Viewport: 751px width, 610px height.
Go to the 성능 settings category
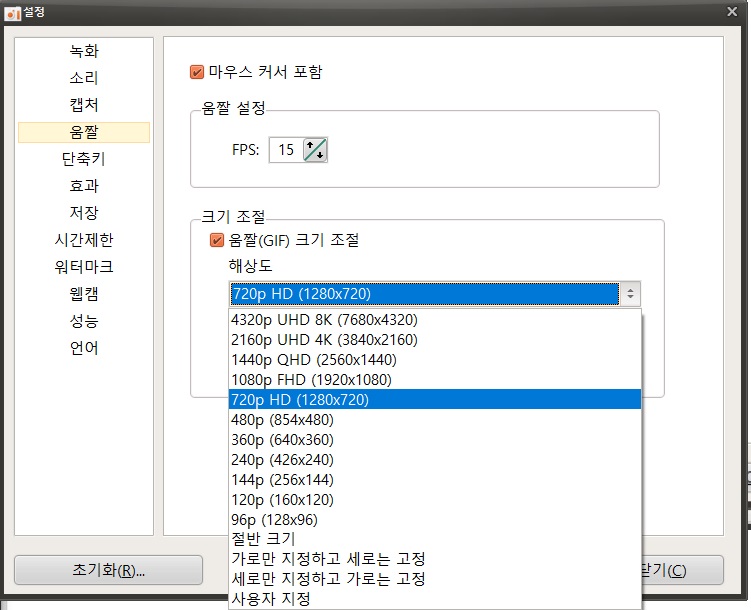click(x=84, y=320)
